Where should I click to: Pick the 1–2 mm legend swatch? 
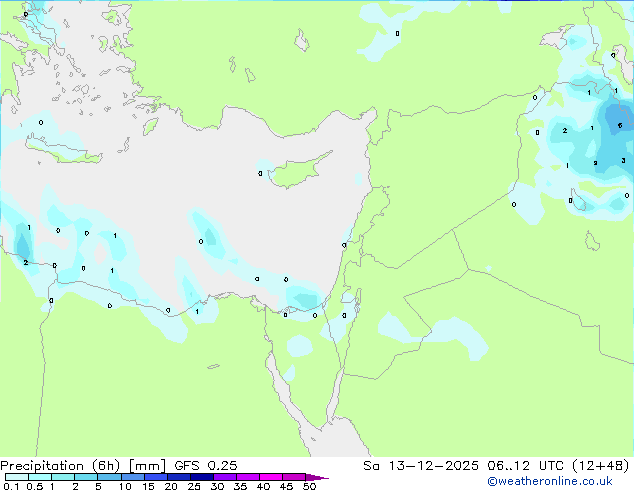(x=63, y=477)
